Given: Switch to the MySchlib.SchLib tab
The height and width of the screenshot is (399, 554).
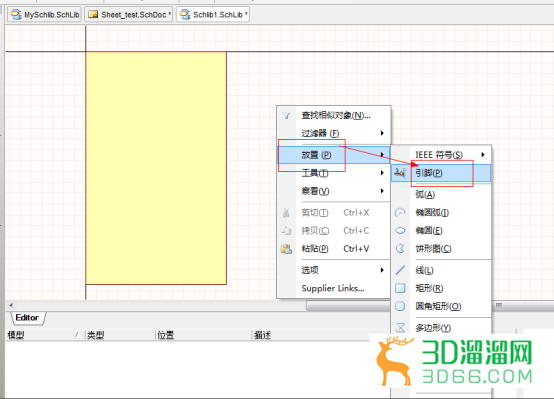Looking at the screenshot, I should click(x=45, y=14).
